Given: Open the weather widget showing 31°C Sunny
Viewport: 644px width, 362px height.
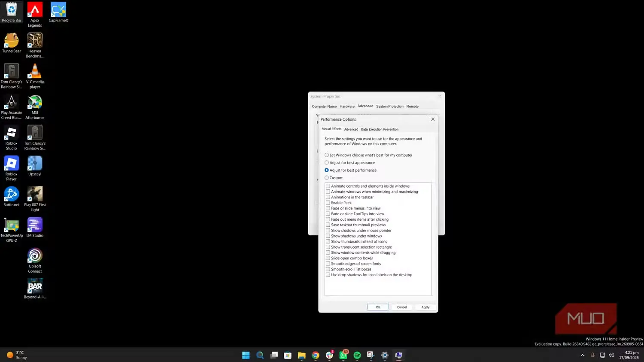Looking at the screenshot, I should (x=17, y=355).
